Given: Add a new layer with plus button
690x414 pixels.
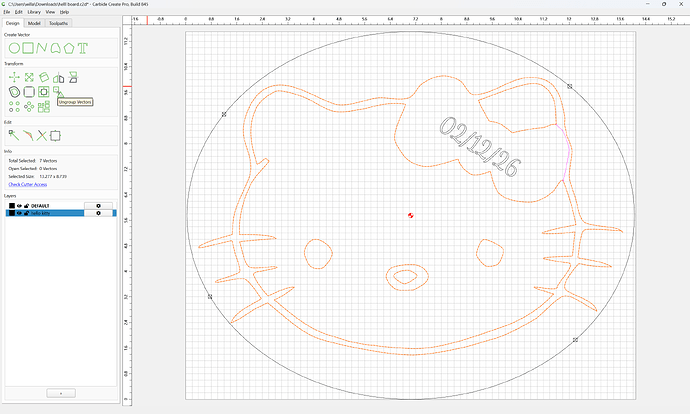Looking at the screenshot, I should tap(61, 393).
